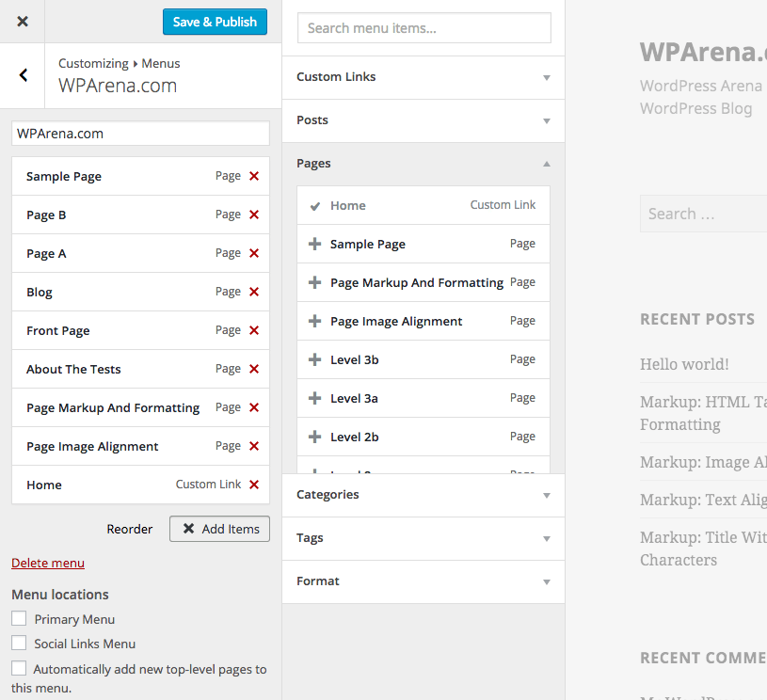The width and height of the screenshot is (767, 700).
Task: Open the Blog menu item row
Action: (140, 292)
